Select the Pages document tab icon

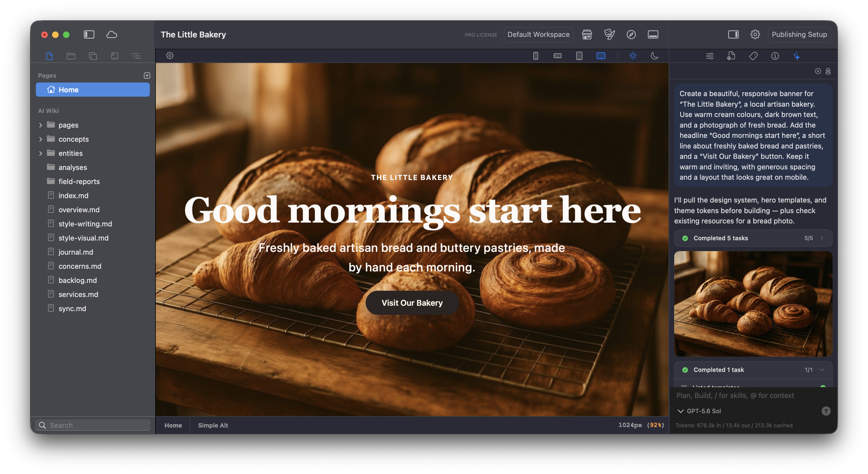(49, 56)
